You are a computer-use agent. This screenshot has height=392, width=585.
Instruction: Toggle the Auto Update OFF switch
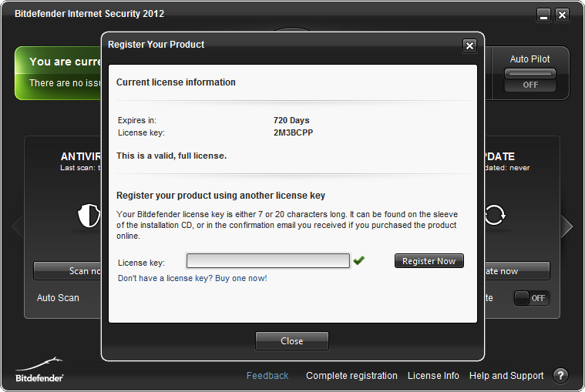(x=532, y=298)
